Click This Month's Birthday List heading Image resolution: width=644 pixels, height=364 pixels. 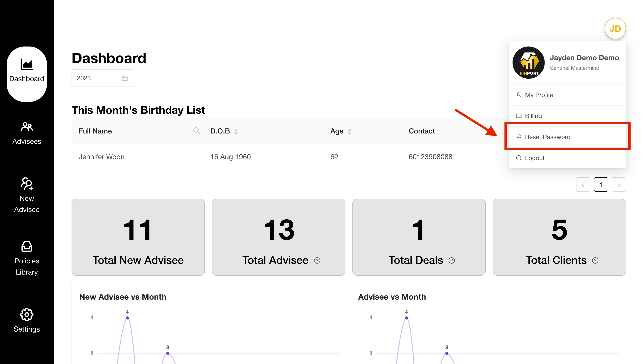pyautogui.click(x=138, y=110)
